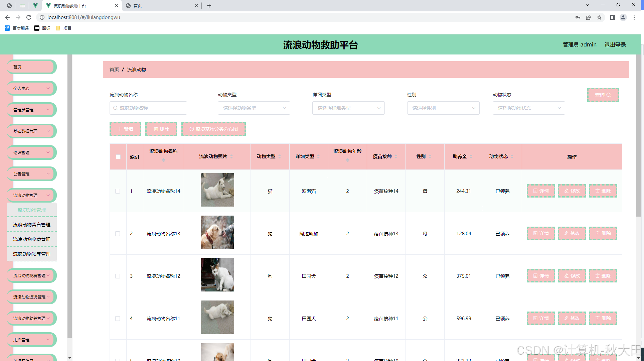644x361 pixels.
Task: Open browser side panel icon
Action: tap(612, 17)
